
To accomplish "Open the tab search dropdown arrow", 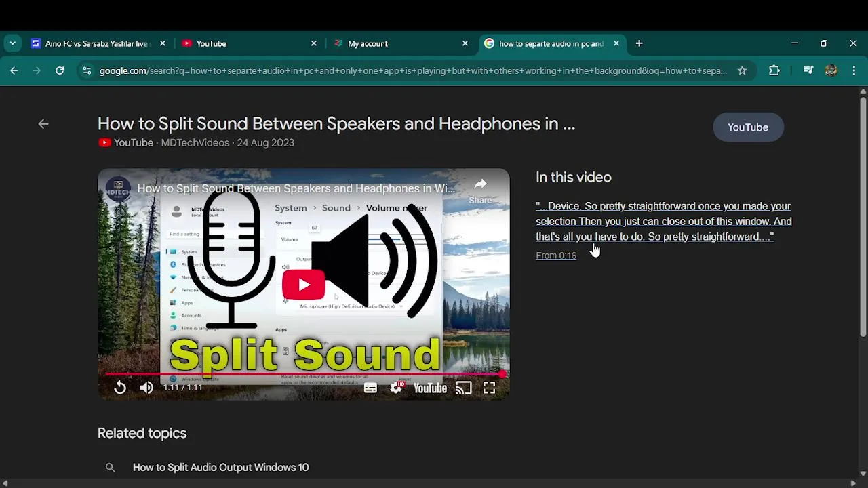I will [12, 43].
